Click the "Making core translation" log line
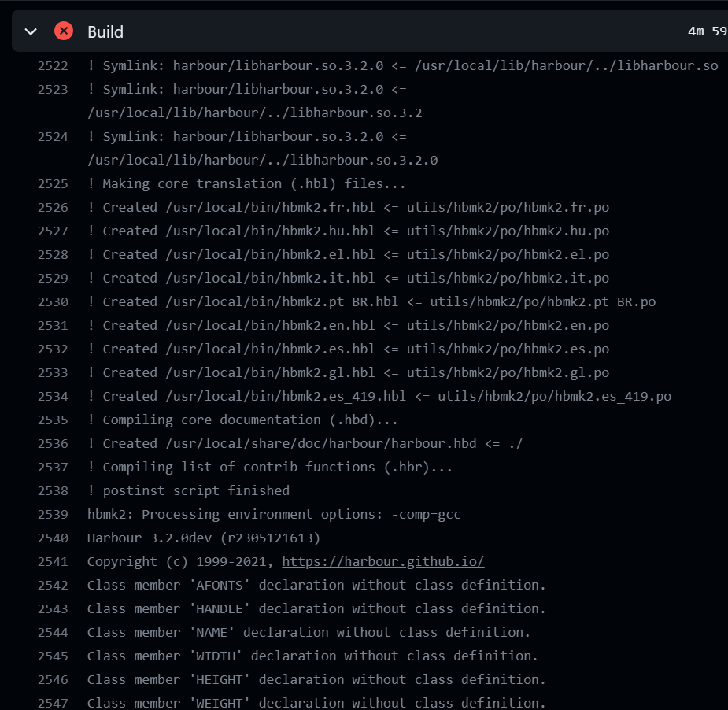Viewport: 728px width, 710px height. (246, 183)
